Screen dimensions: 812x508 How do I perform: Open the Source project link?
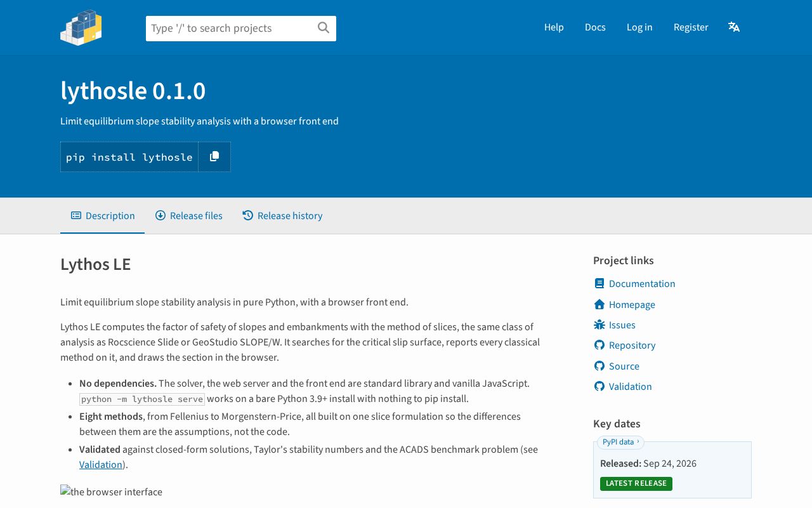pos(624,366)
